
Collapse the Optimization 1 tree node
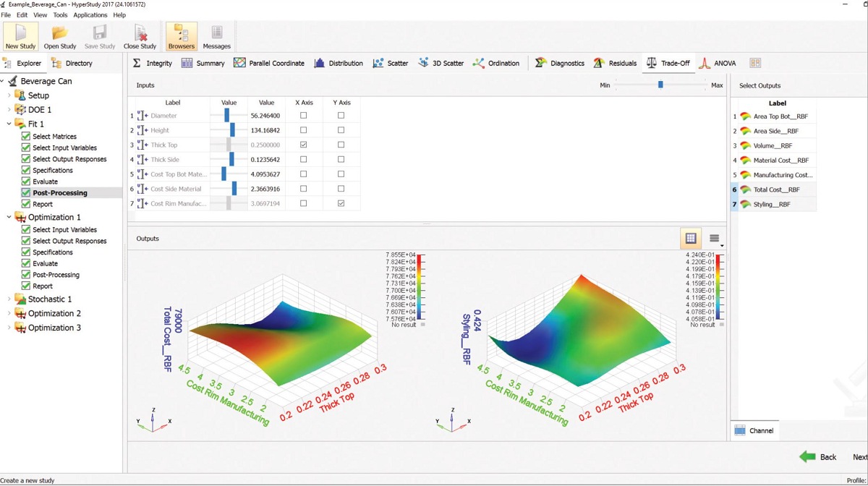click(9, 217)
